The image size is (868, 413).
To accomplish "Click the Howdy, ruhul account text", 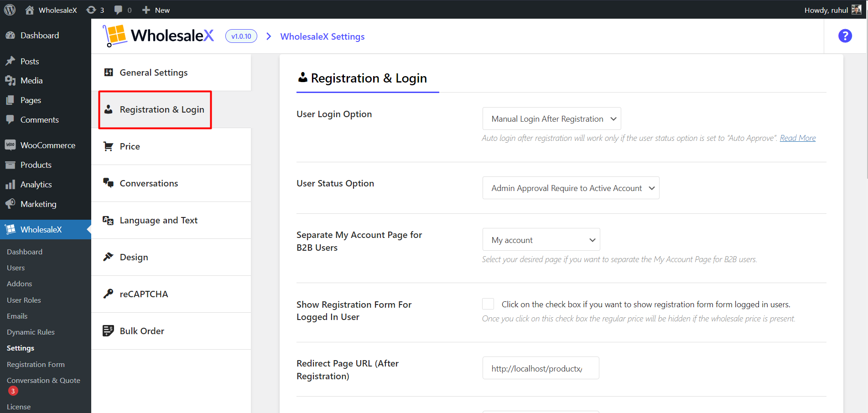I will pyautogui.click(x=826, y=10).
